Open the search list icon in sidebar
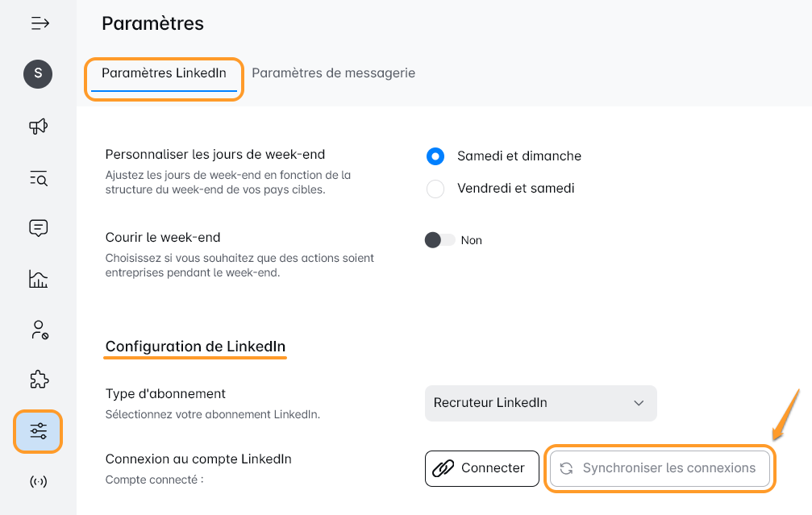This screenshot has width=812, height=515. click(38, 178)
